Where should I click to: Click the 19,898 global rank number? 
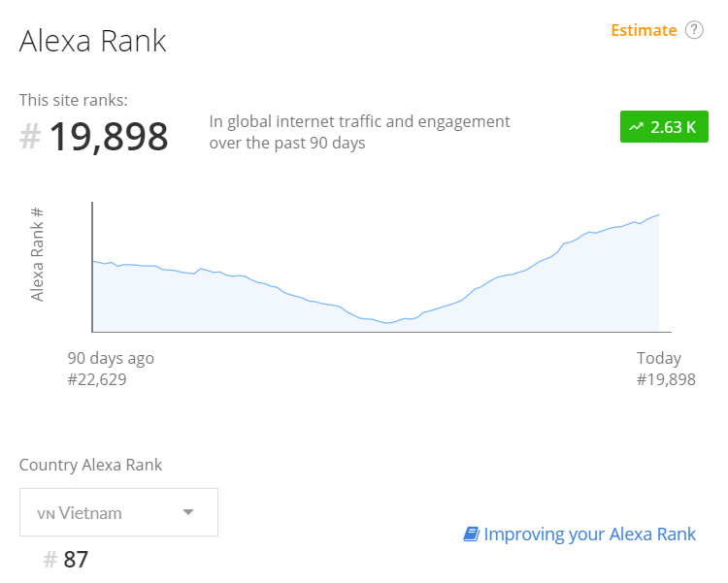pos(109,137)
